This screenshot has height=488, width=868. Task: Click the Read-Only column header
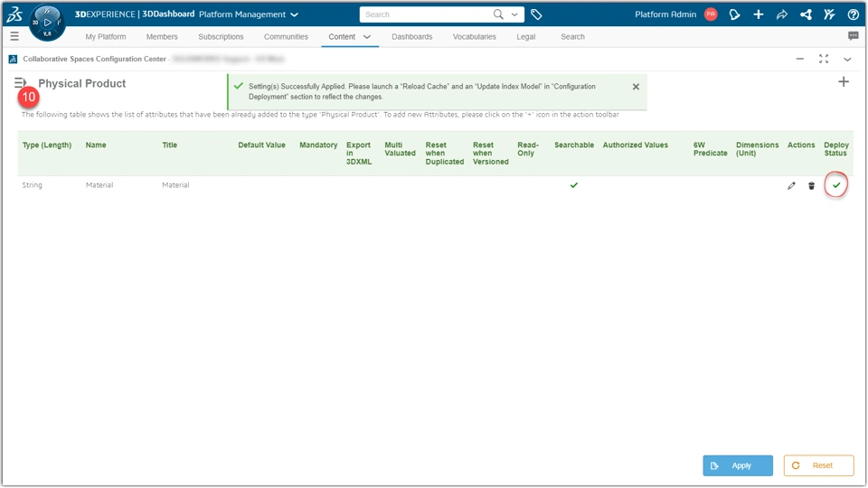click(x=528, y=149)
